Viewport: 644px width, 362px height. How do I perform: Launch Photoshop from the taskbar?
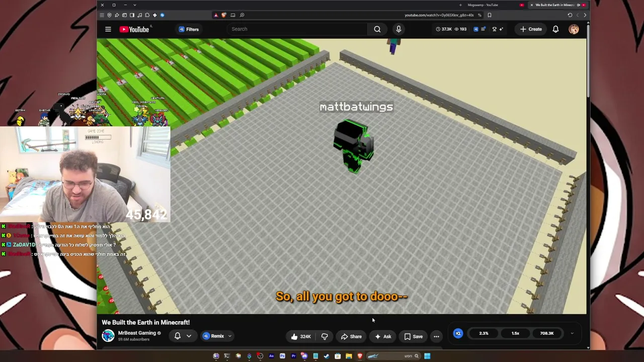[282, 356]
